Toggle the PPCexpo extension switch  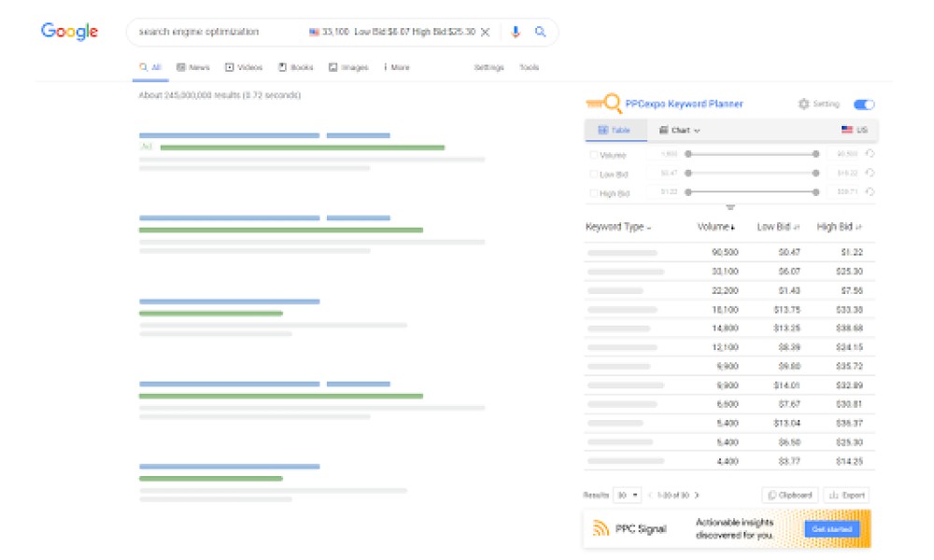coord(864,105)
